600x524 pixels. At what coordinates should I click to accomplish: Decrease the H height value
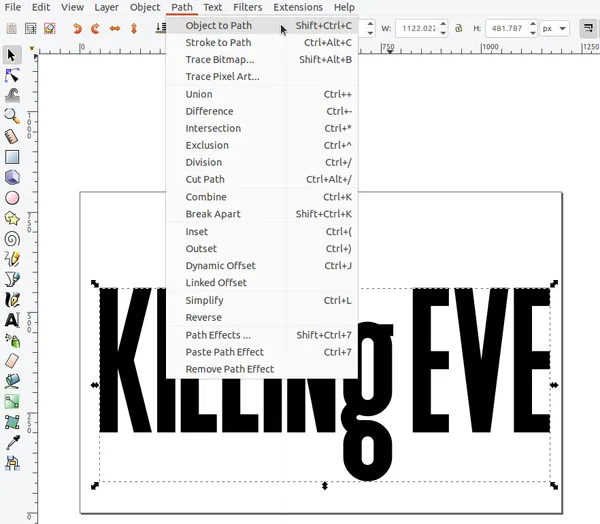tap(533, 33)
